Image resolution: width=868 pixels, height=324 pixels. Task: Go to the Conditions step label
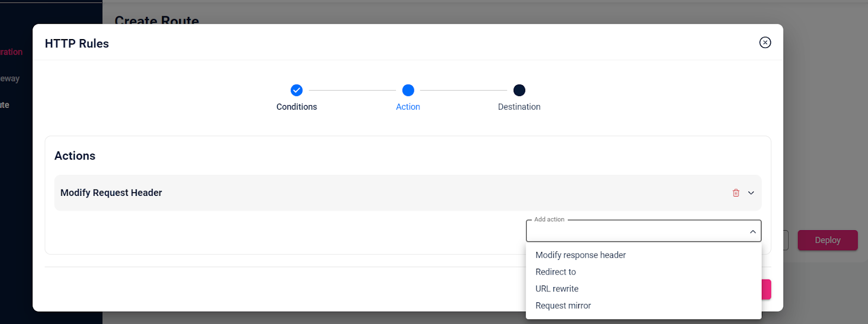[x=296, y=106]
